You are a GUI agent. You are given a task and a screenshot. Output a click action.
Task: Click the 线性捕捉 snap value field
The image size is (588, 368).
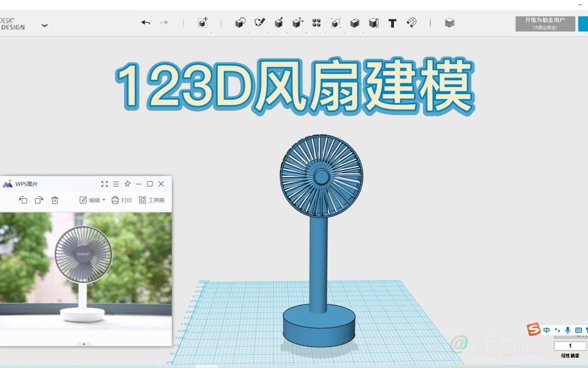570,346
